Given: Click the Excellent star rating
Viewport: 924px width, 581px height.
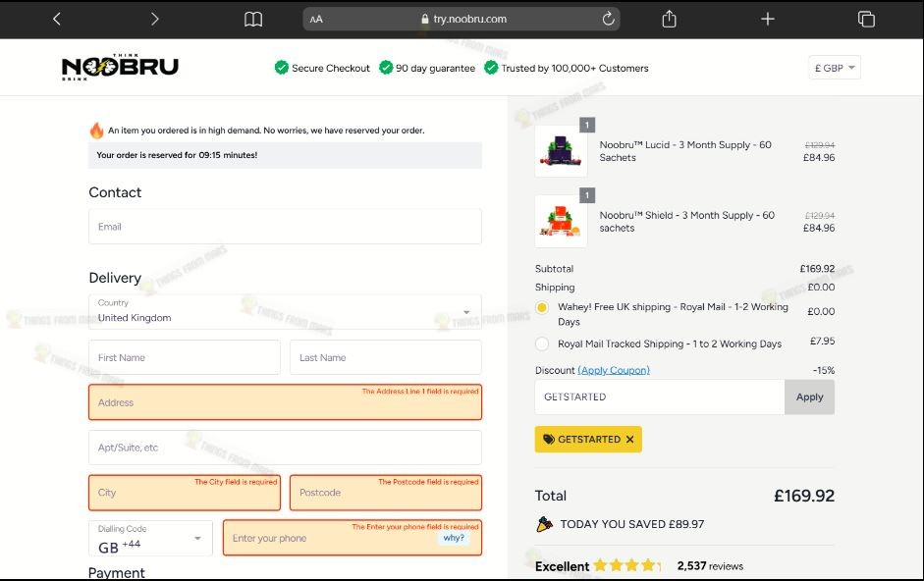Looking at the screenshot, I should pyautogui.click(x=627, y=565).
